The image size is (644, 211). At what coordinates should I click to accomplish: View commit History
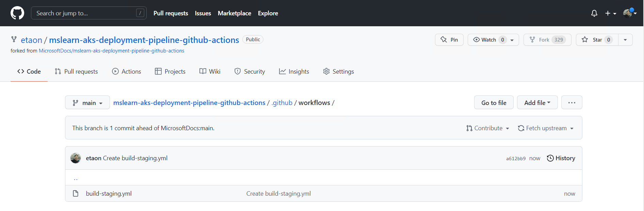(x=561, y=158)
